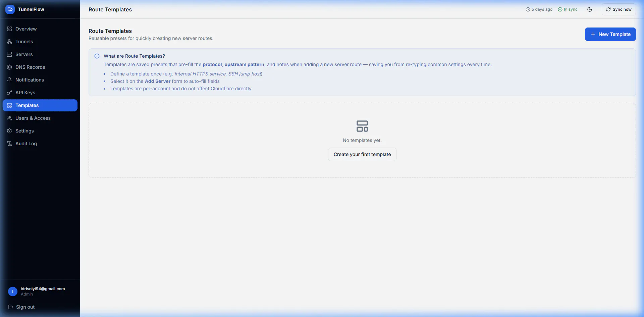
Task: Open Users & Access page
Action: [40, 118]
